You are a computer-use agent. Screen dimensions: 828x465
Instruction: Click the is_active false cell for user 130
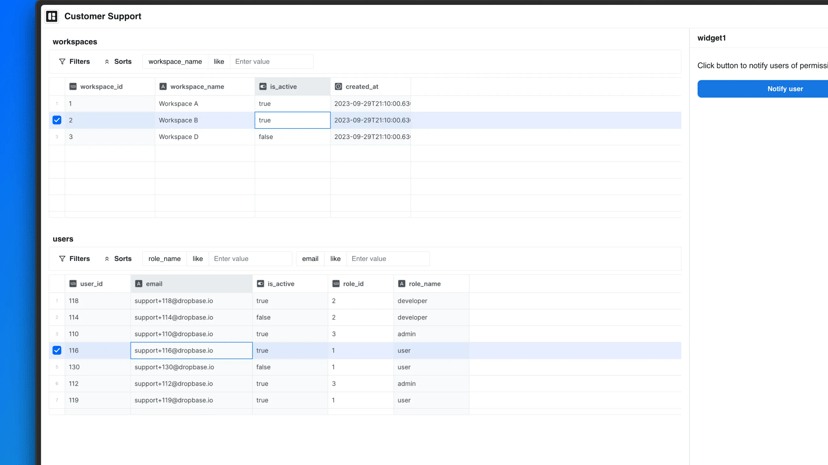[x=290, y=367]
